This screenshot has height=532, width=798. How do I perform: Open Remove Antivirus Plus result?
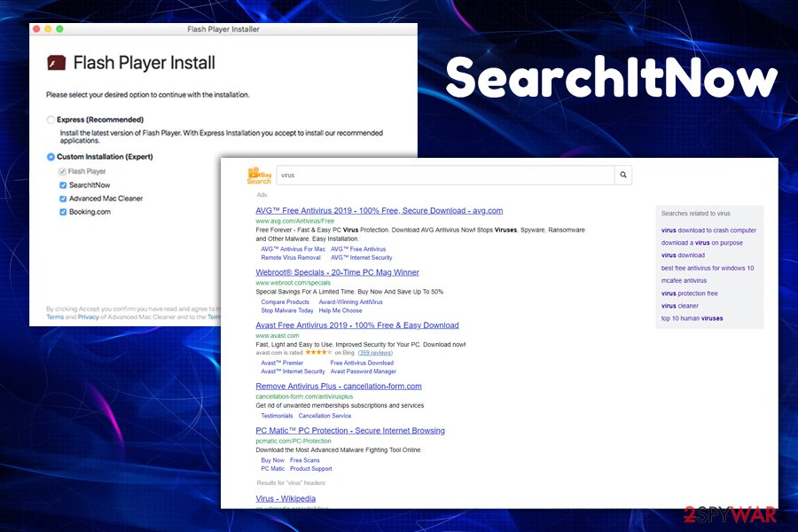coord(339,387)
